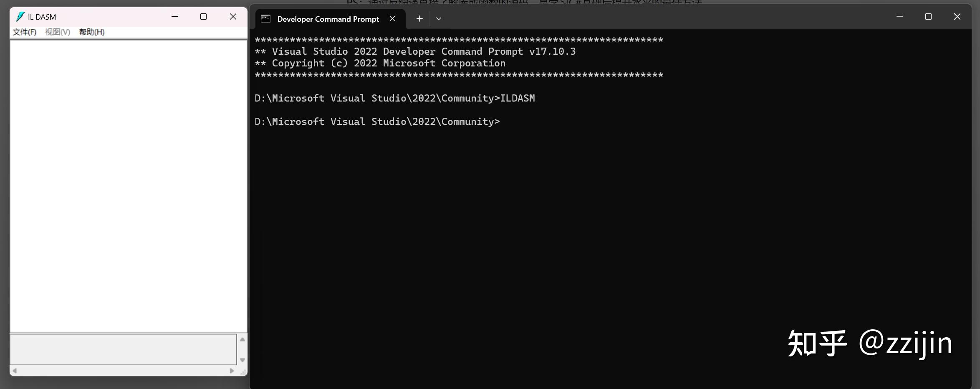Click the scroll down arrow in IL DASM lower pane
The image size is (980, 389).
pyautogui.click(x=242, y=360)
